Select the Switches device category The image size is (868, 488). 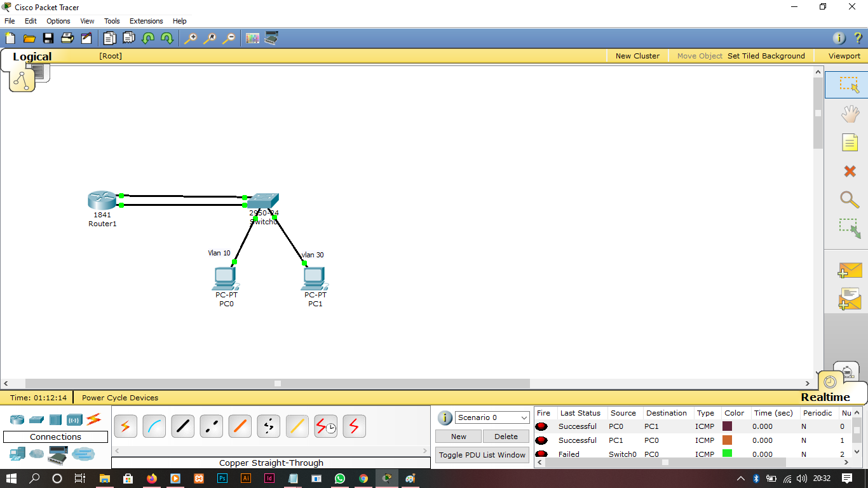pyautogui.click(x=36, y=419)
